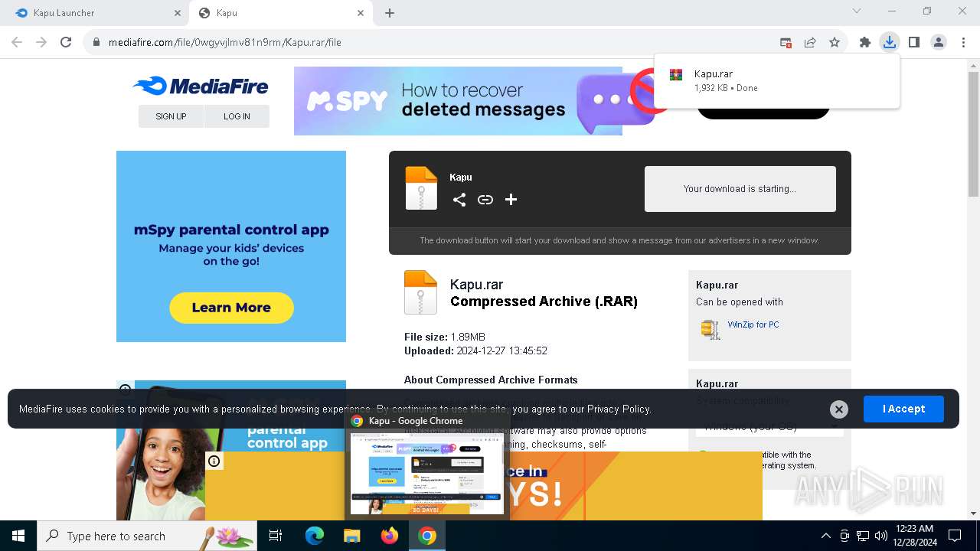View site information lock icon

point(96,43)
